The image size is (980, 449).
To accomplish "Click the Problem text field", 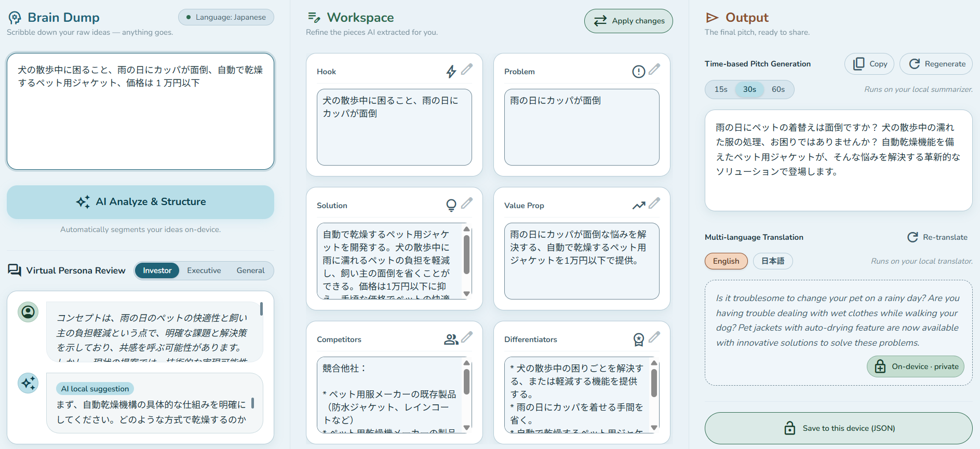I will tap(582, 127).
